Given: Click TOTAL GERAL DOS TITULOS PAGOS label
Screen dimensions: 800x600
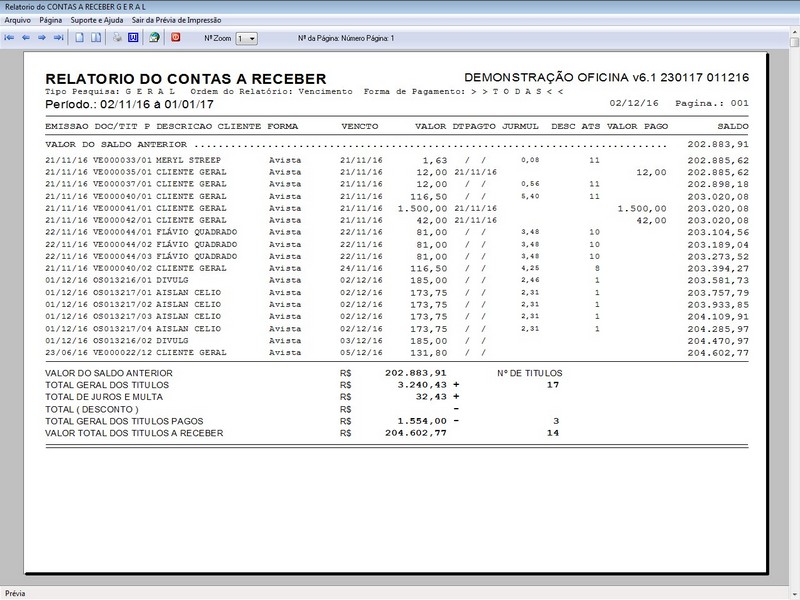Looking at the screenshot, I should click(124, 421).
